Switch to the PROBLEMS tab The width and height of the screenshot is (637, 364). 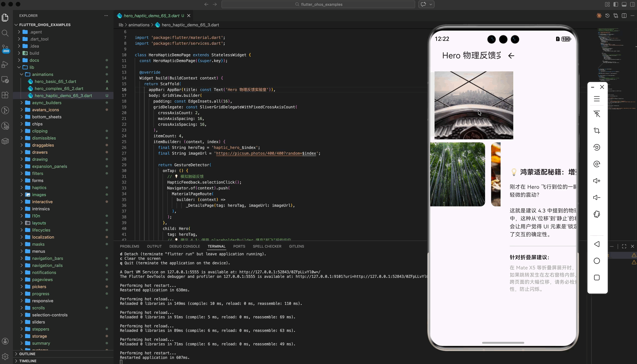[x=129, y=246]
